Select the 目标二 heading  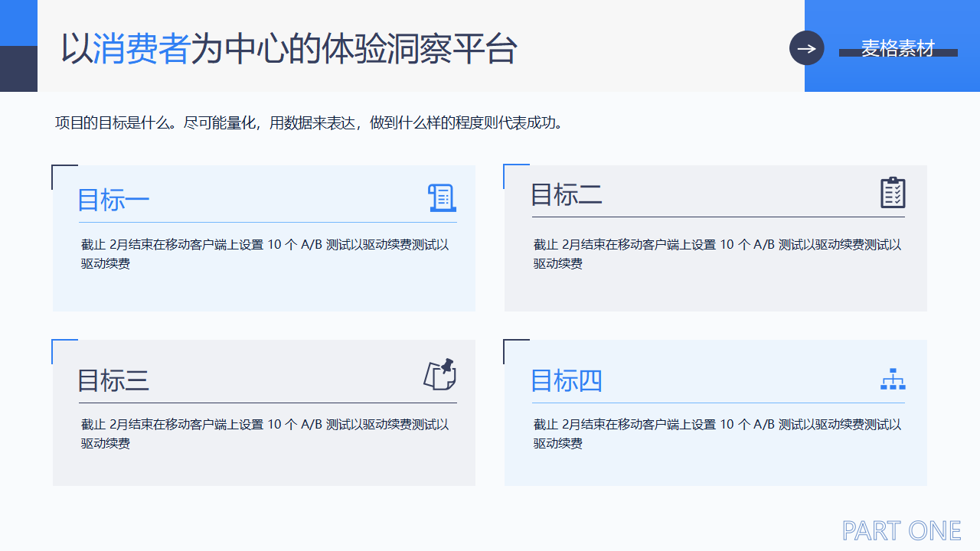(567, 194)
